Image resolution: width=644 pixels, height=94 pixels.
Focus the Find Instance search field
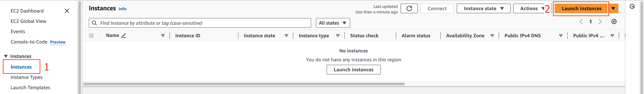(x=200, y=23)
